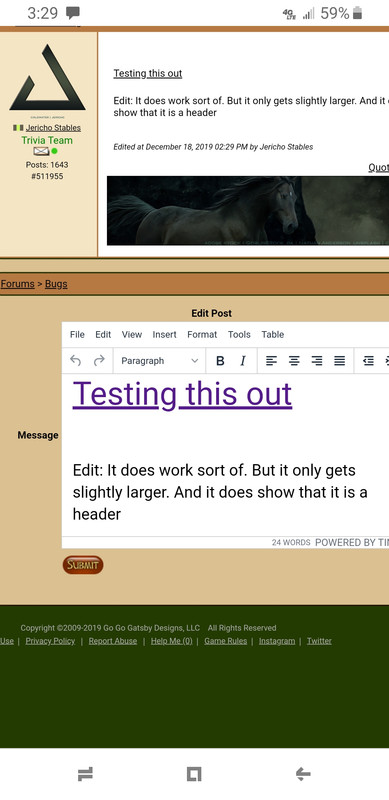This screenshot has height=800, width=389.
Task: Open the Twitter footer link
Action: (319, 641)
